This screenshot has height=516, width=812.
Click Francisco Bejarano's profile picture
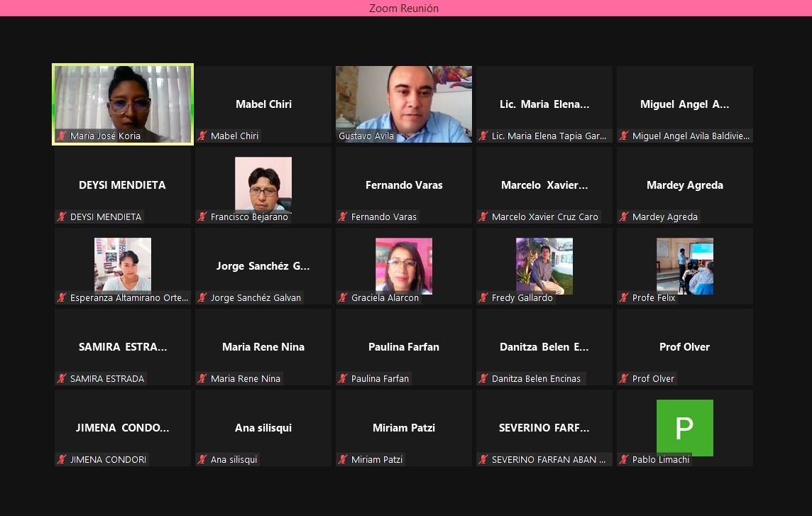tap(263, 183)
